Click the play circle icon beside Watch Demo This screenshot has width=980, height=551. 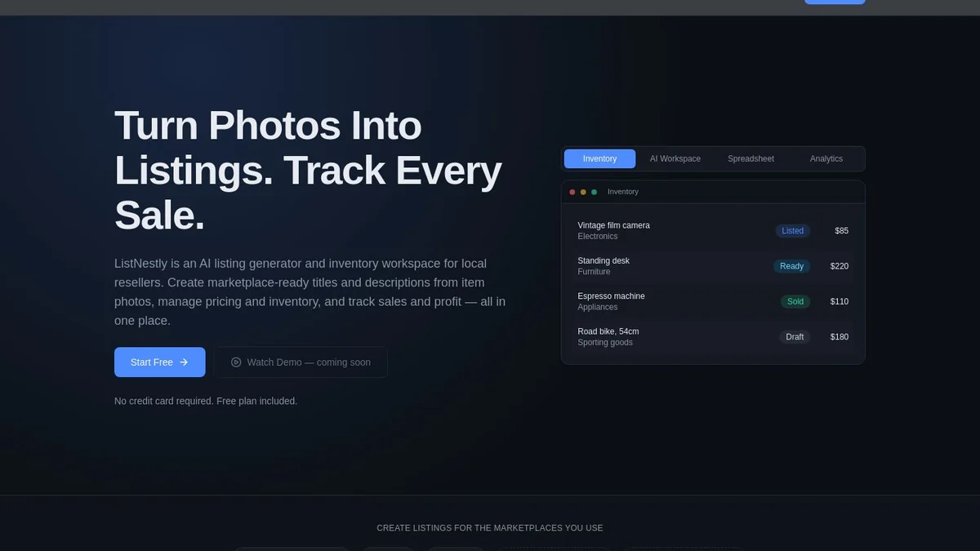[x=236, y=362]
